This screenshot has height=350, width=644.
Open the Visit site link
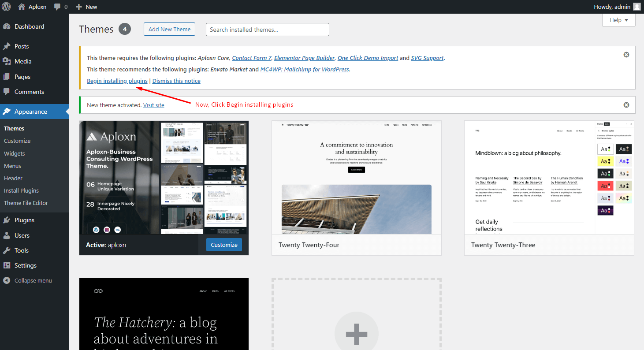(x=154, y=105)
